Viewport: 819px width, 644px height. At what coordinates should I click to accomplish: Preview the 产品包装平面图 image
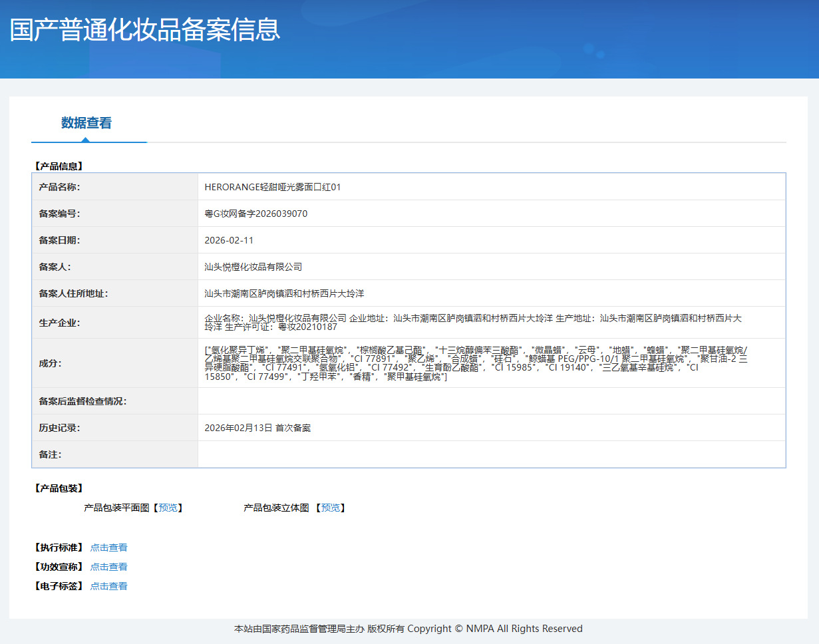[x=168, y=508]
